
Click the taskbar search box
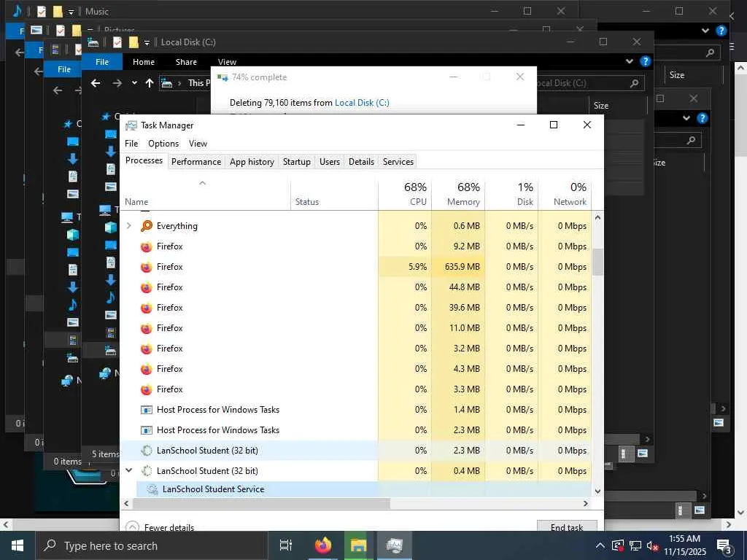[x=152, y=545]
